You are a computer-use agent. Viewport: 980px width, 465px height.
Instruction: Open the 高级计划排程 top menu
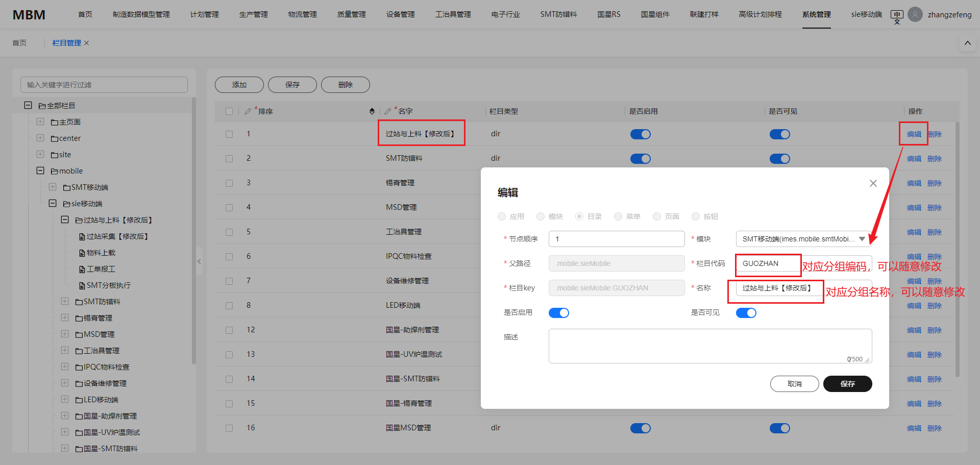point(760,14)
